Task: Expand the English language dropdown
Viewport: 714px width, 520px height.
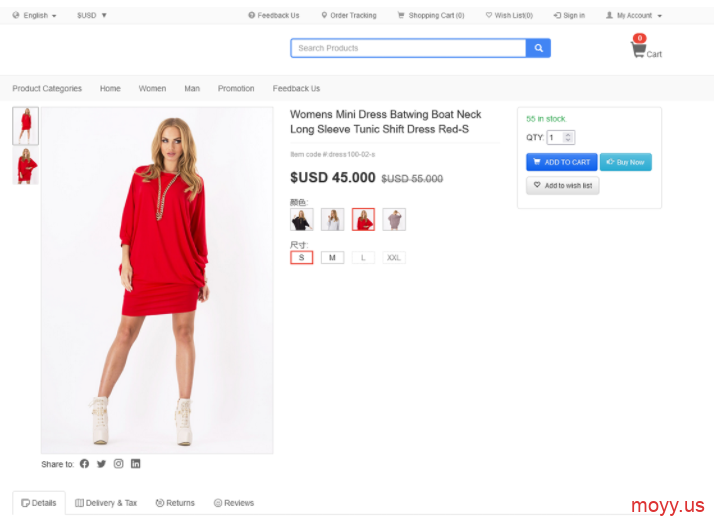Action: tap(35, 15)
